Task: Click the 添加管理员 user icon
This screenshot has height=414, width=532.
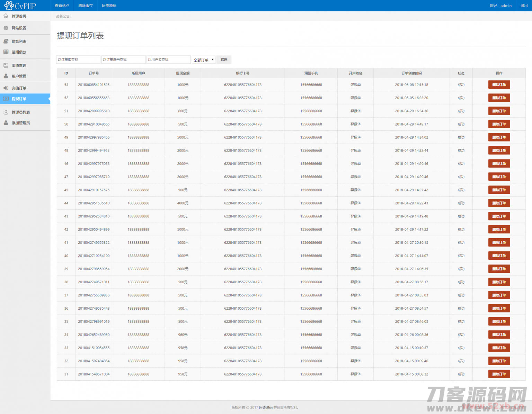Action: pos(6,123)
